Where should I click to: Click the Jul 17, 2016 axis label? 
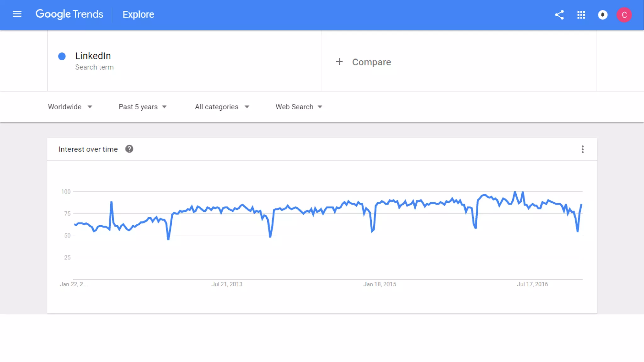tap(532, 284)
